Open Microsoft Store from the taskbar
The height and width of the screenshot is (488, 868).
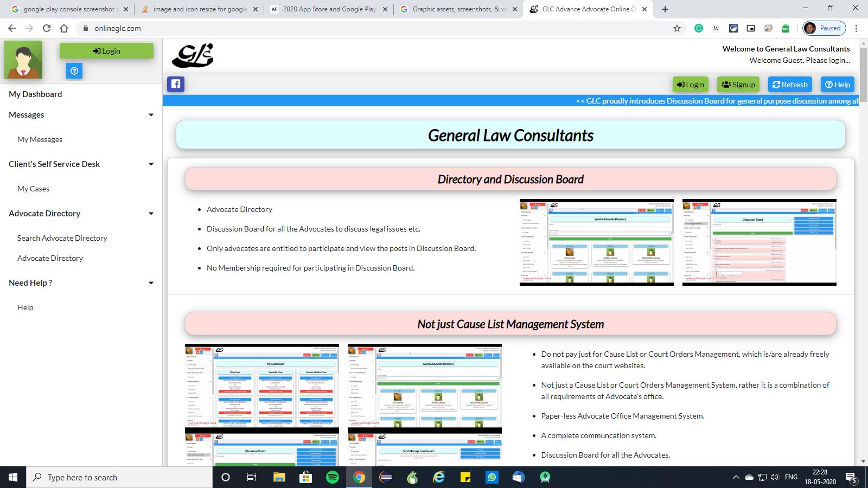point(306,477)
